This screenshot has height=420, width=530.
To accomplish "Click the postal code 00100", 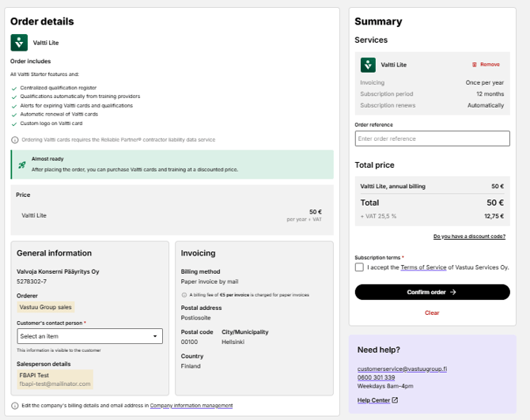I will (189, 342).
